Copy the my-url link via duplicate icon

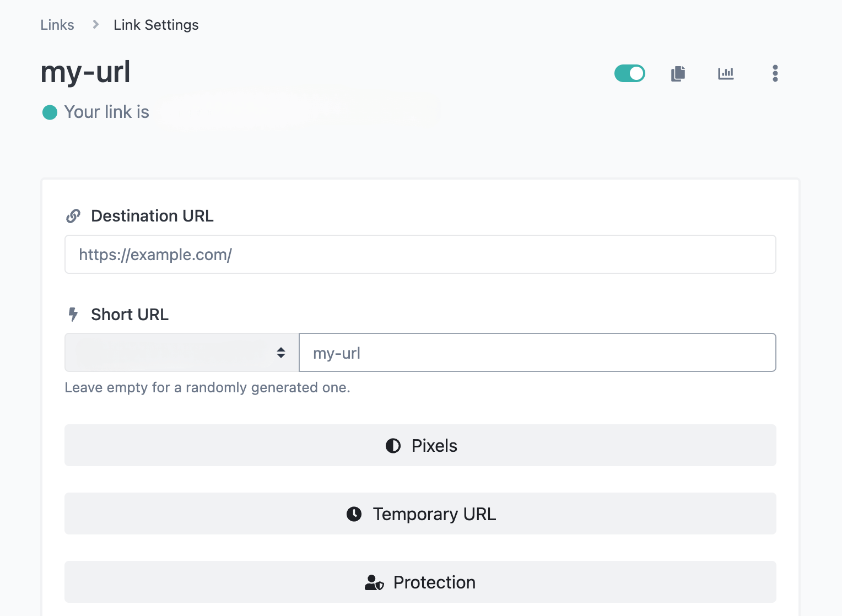(678, 73)
